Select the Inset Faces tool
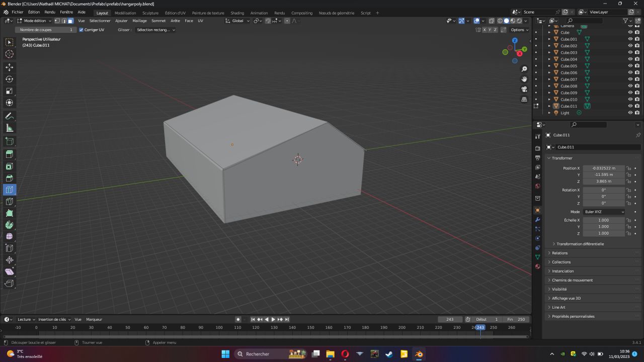 pyautogui.click(x=10, y=166)
